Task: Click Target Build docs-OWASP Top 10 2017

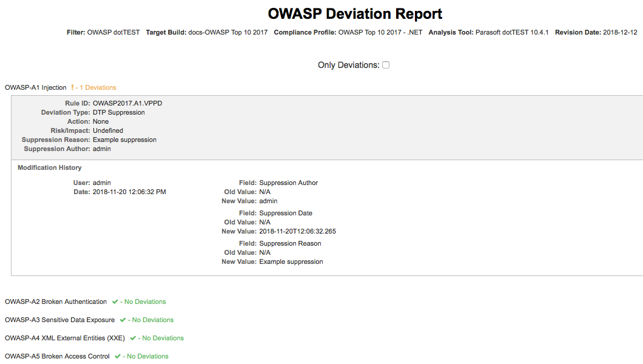Action: point(227,32)
